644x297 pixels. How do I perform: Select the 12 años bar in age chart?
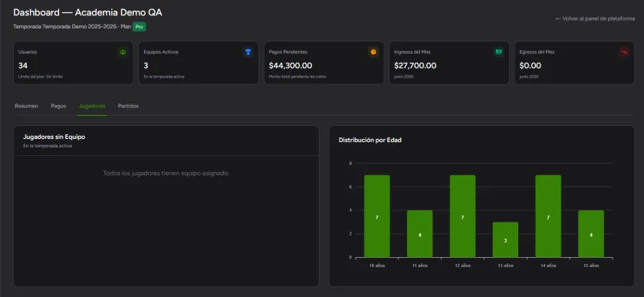[462, 216]
